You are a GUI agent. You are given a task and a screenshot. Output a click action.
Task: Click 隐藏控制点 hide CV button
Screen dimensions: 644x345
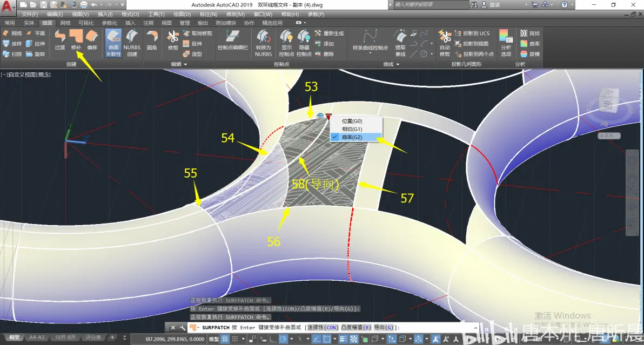click(304, 43)
